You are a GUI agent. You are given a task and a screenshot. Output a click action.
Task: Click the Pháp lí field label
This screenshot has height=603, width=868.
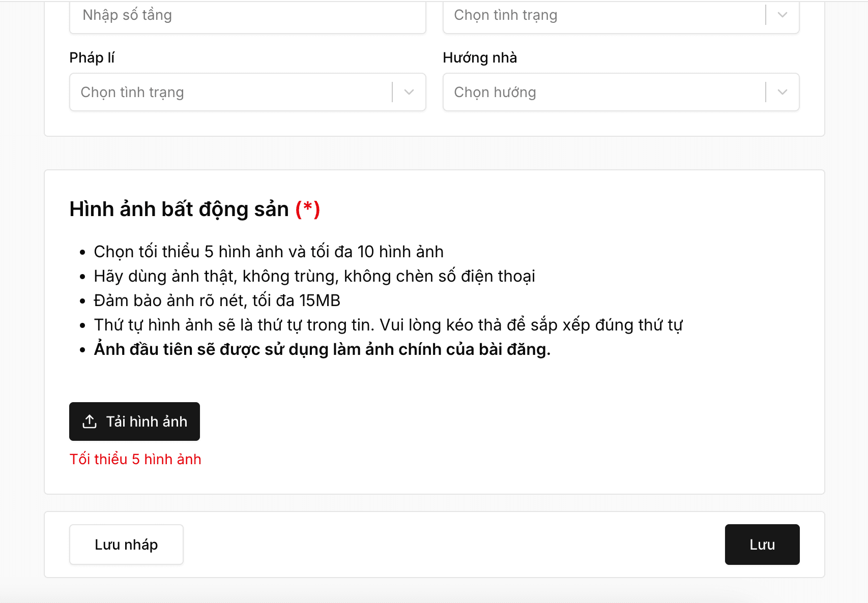click(92, 57)
